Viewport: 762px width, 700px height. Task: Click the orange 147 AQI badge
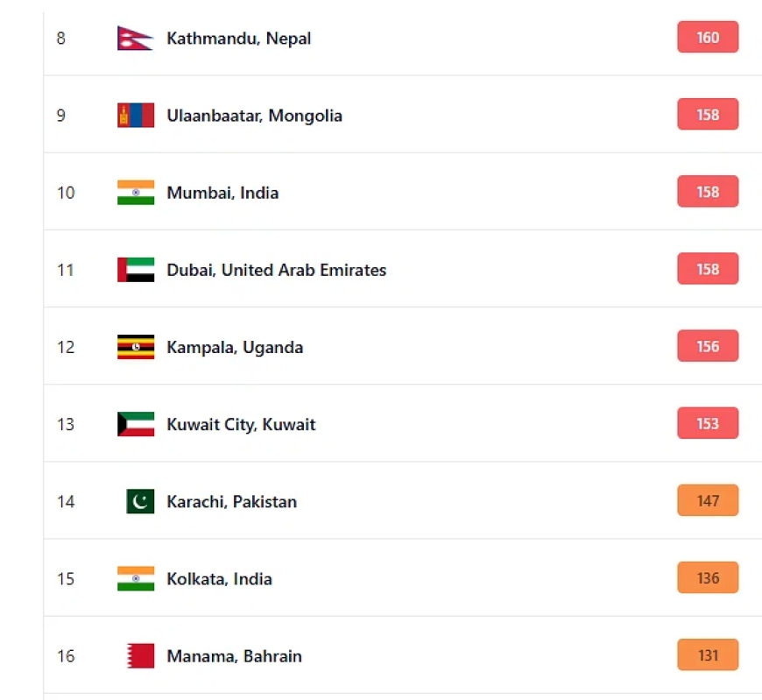708,500
